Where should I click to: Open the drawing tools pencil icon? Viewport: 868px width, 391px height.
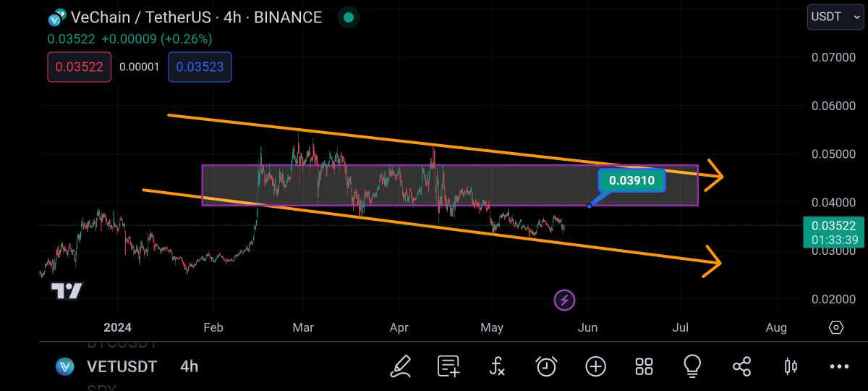pyautogui.click(x=400, y=366)
